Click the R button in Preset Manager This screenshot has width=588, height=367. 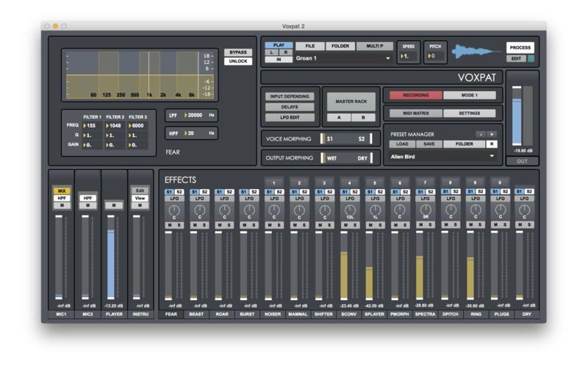(492, 144)
